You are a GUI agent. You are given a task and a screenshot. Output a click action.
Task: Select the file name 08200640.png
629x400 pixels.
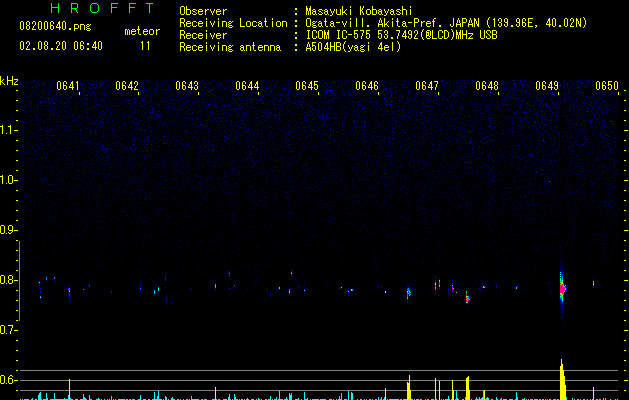tap(55, 26)
